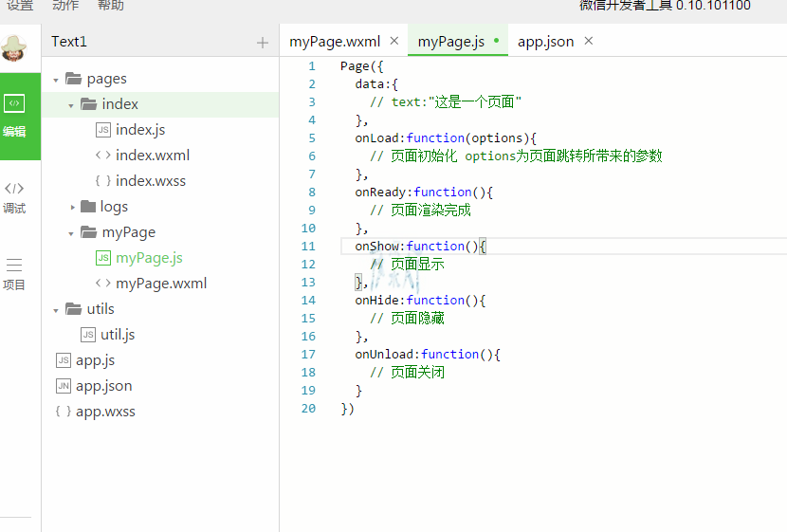Collapse the utils folder
Screen dimensions: 787x532
(56, 310)
